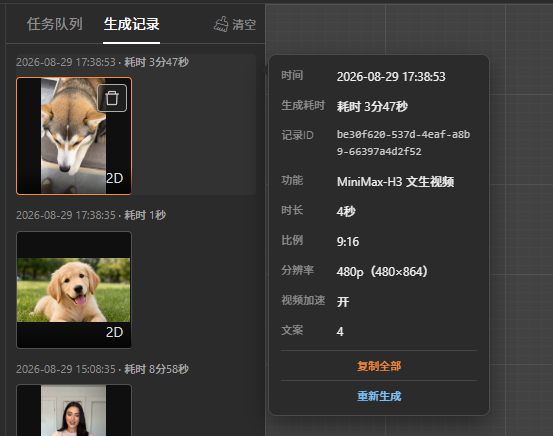Click the 17:38:35 耗时 1秒 record header
The width and height of the screenshot is (553, 436).
pos(91,215)
